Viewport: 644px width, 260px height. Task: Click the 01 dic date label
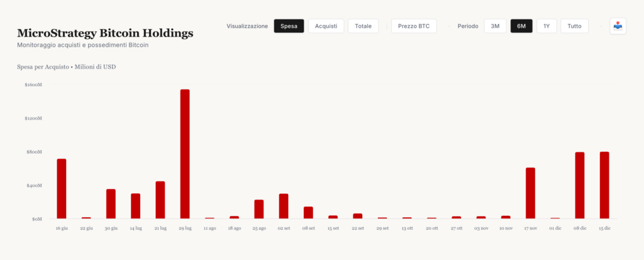[555, 228]
